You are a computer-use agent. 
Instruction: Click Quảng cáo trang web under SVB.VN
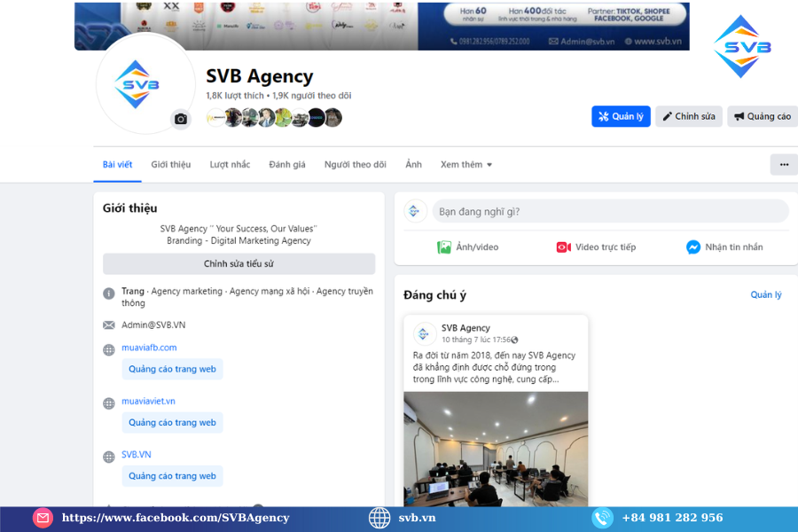173,476
